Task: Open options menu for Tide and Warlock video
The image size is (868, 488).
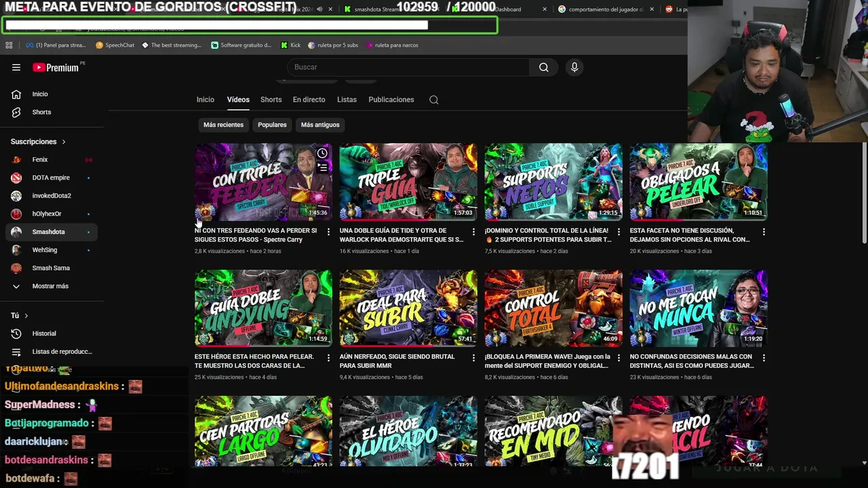Action: 473,232
